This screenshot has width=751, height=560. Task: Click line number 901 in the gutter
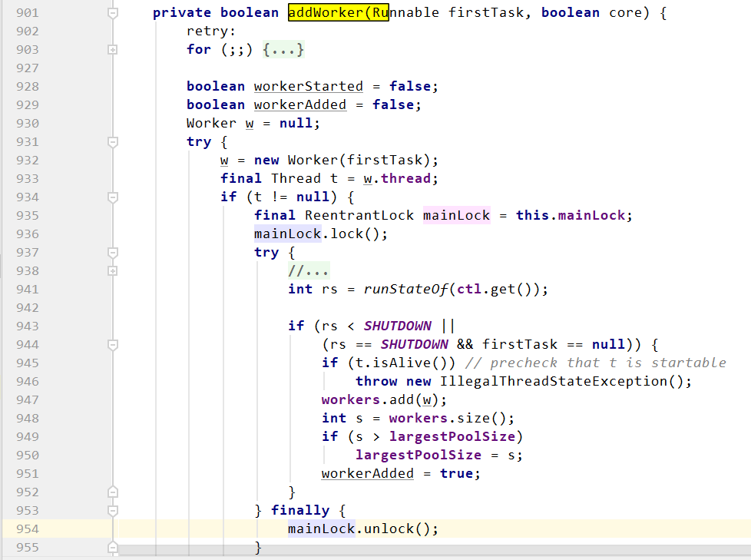pos(28,13)
